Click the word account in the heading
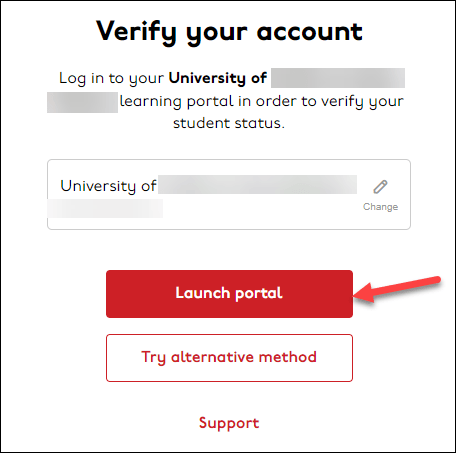 310,32
